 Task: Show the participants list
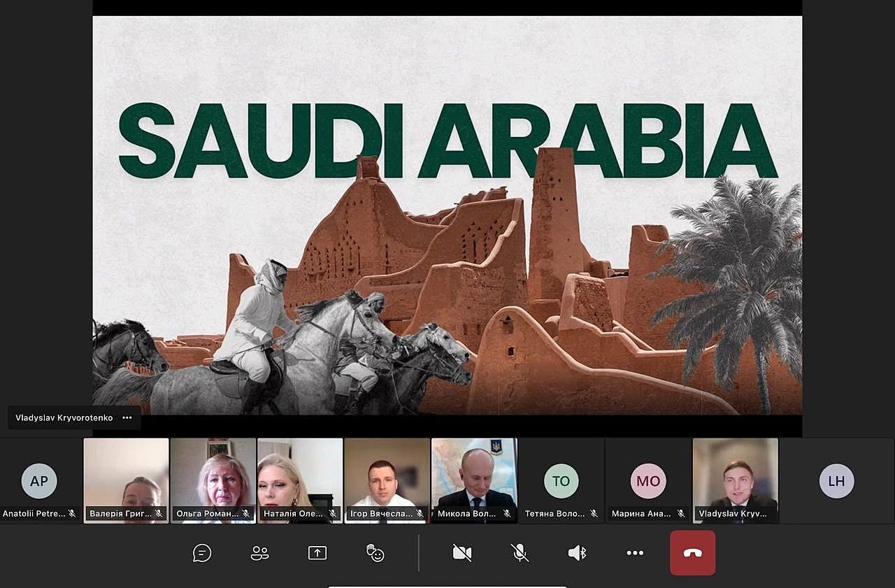click(x=259, y=553)
